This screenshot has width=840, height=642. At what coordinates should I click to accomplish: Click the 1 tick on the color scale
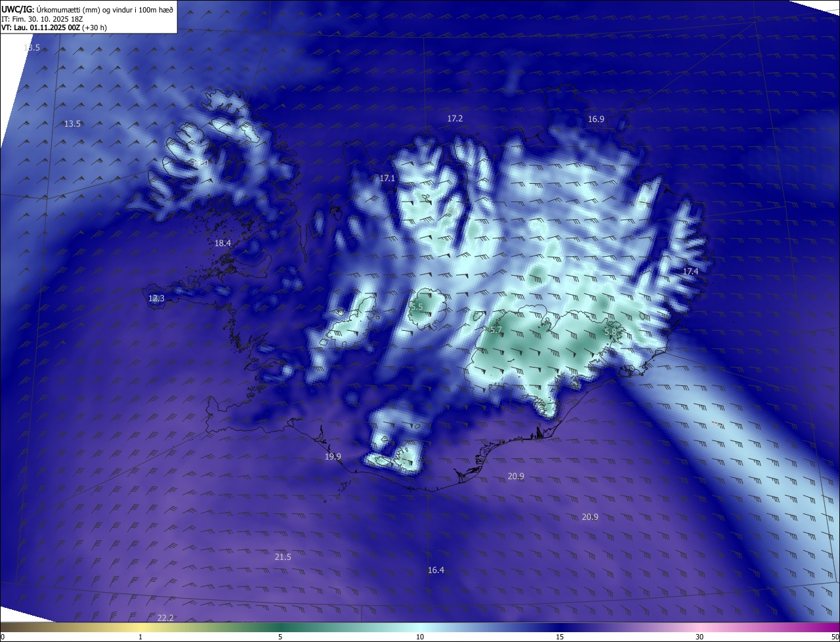(140, 637)
